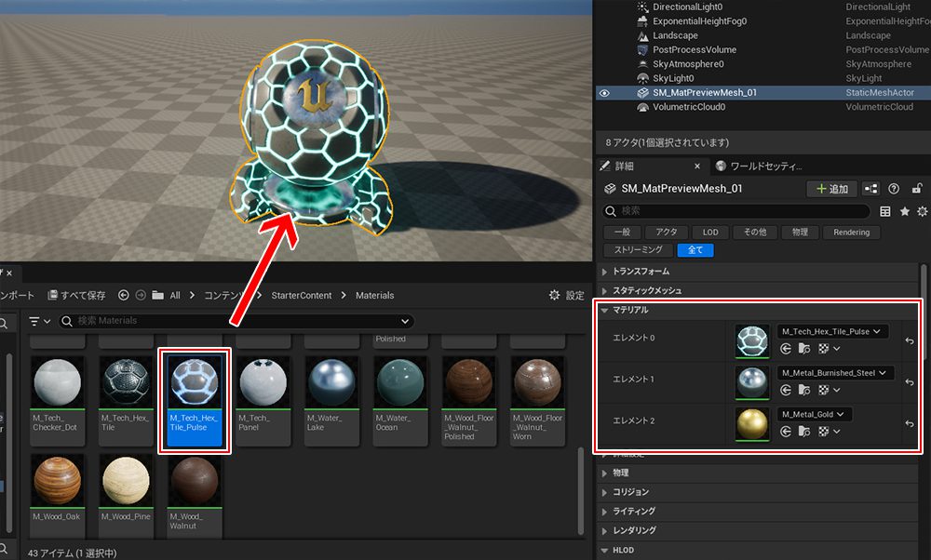
Task: Toggle visibility eye of SM_MatPreviewMesh_01
Action: [x=604, y=93]
